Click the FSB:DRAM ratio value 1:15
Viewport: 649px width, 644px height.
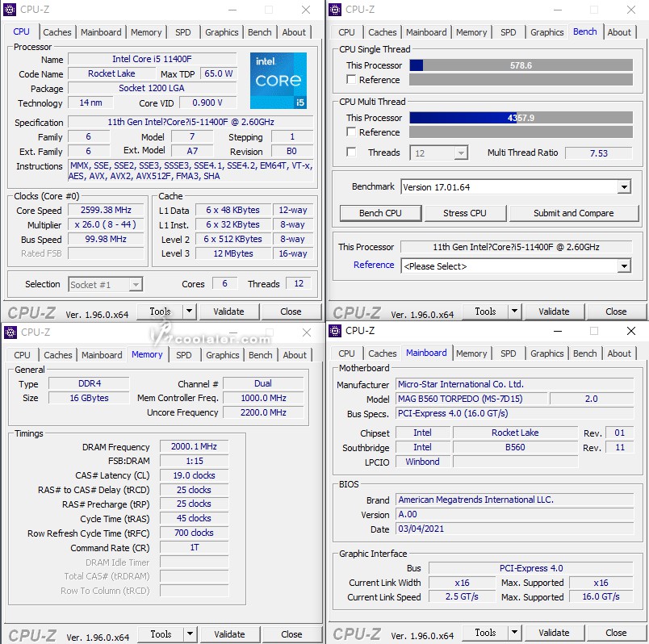[194, 461]
